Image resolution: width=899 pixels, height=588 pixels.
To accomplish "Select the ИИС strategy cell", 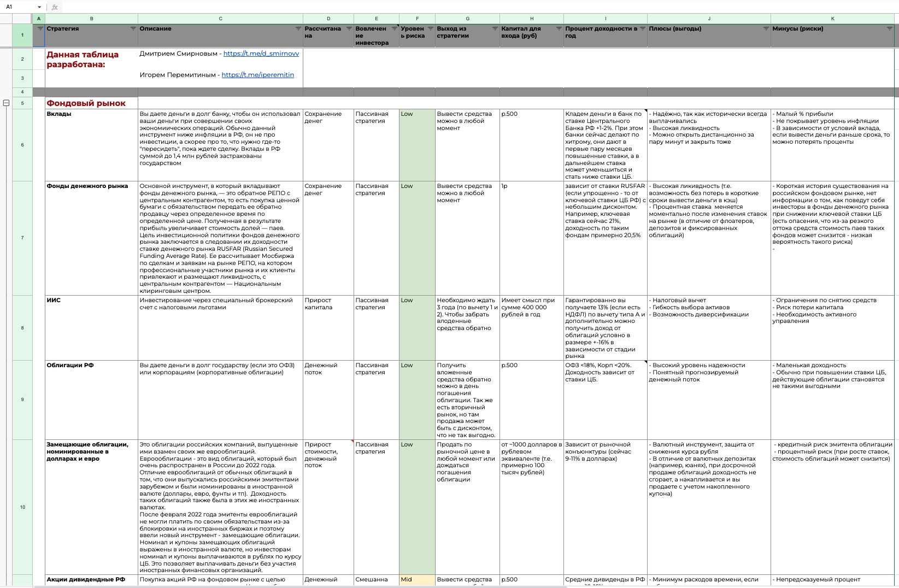I will [91, 328].
